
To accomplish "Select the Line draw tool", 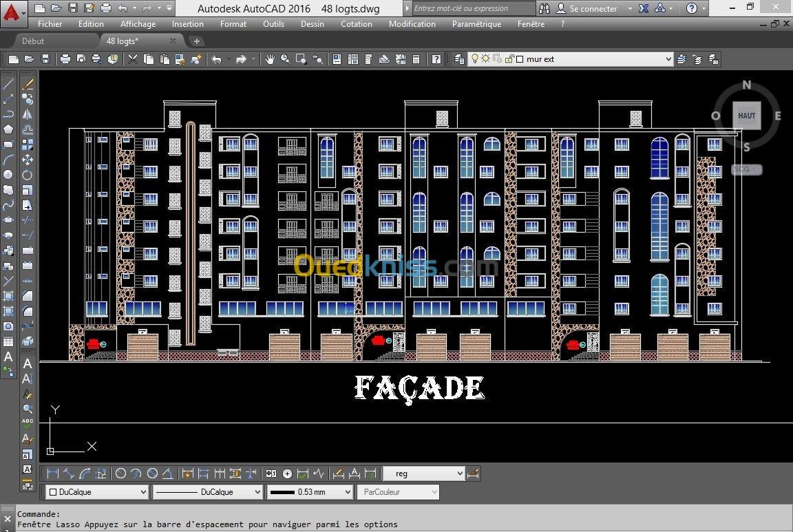I will 9,84.
